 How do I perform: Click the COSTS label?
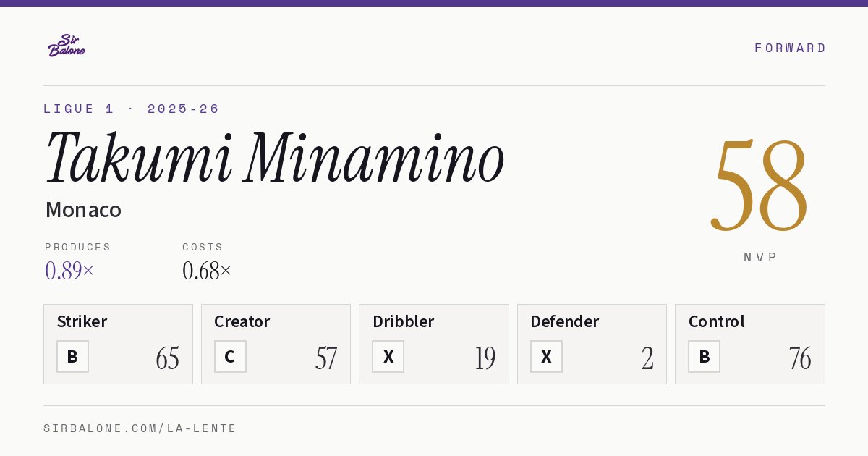click(x=203, y=247)
